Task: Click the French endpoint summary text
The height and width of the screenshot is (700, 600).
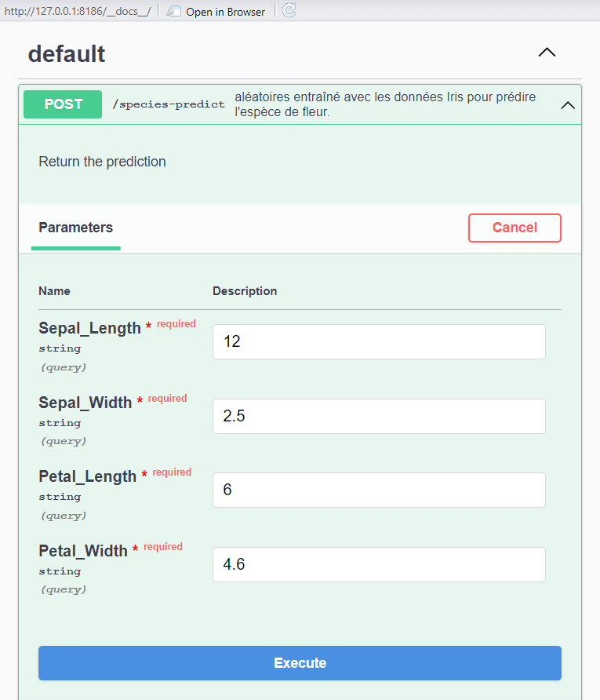Action: point(385,104)
